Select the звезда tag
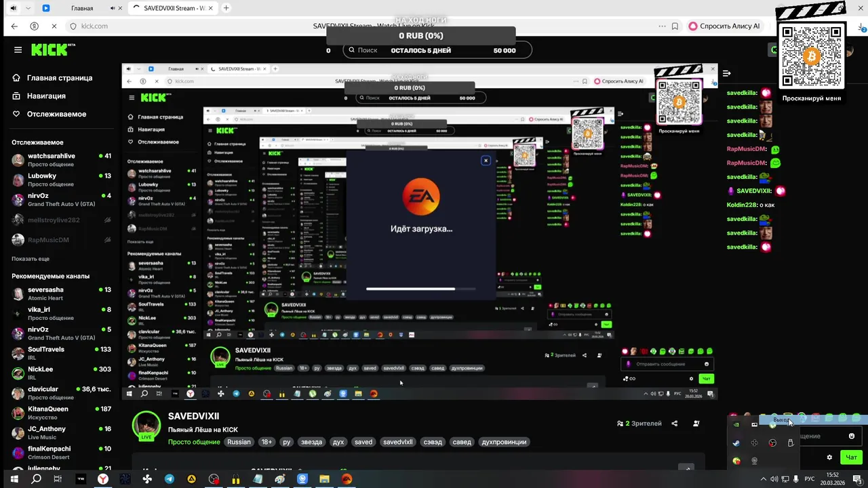868x488 pixels. click(x=312, y=442)
